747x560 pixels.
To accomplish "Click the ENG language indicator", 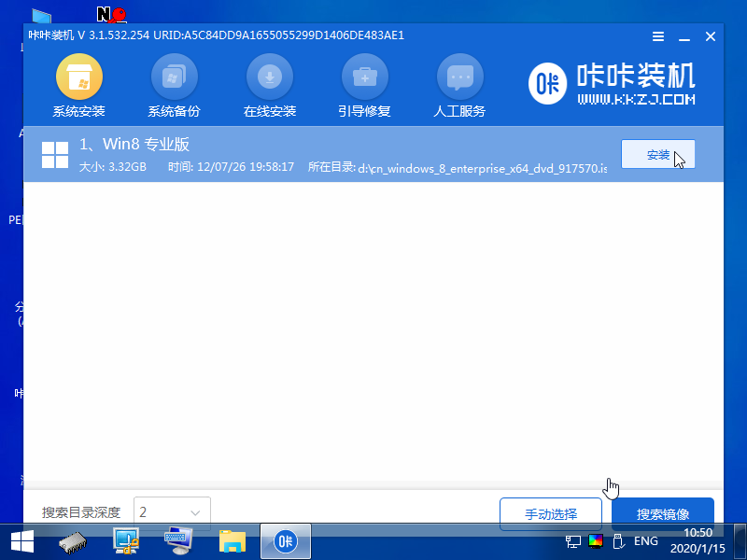I will tap(645, 541).
